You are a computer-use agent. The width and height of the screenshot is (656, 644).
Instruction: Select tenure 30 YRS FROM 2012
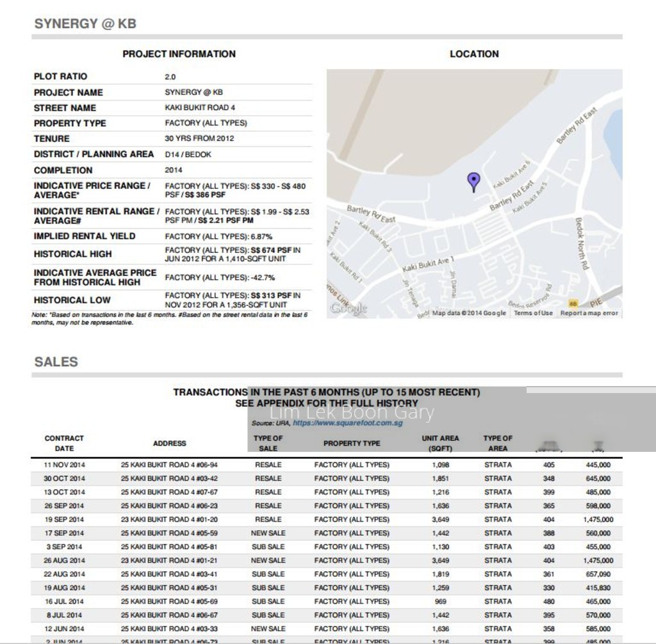(x=199, y=138)
